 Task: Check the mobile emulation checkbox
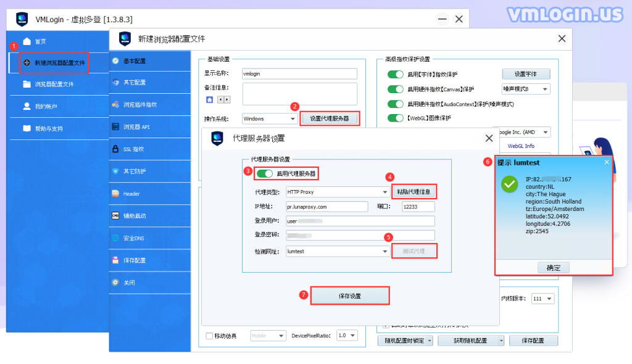(x=209, y=336)
